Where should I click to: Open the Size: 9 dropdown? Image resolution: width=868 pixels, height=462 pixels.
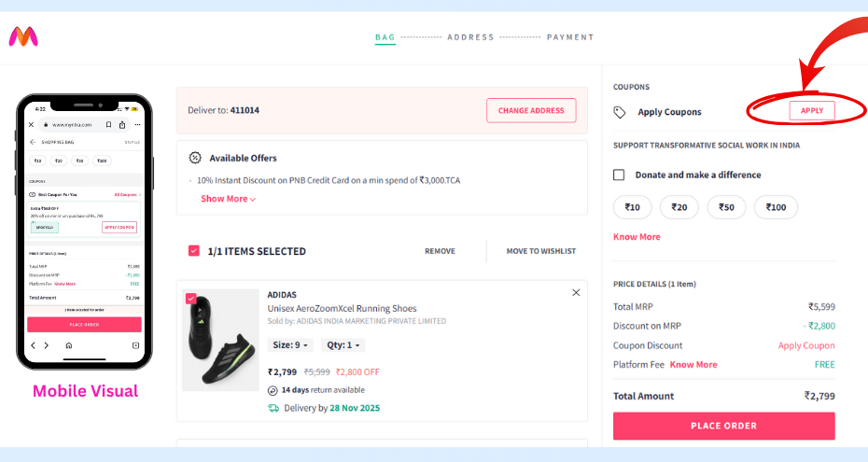pos(290,344)
